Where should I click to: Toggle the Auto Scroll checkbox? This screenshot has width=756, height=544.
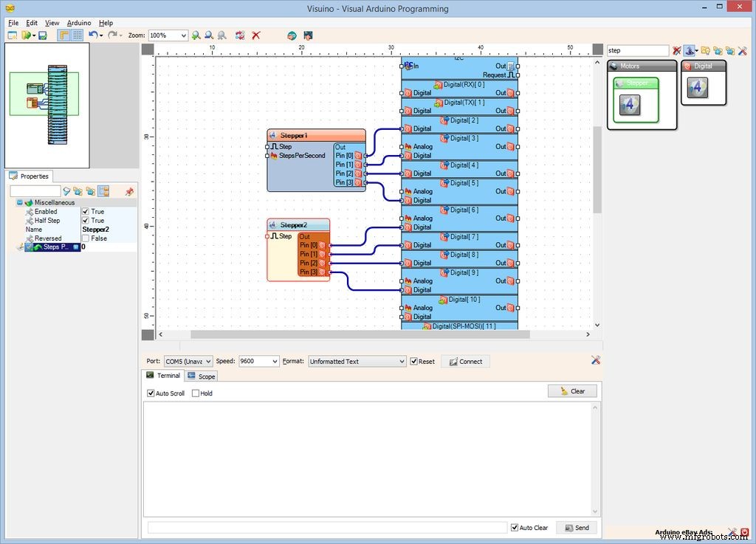point(152,393)
